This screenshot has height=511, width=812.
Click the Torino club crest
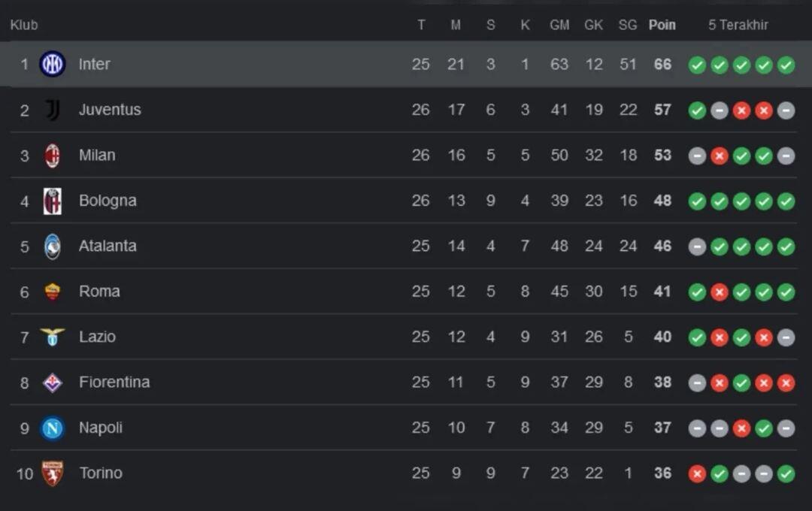(53, 473)
